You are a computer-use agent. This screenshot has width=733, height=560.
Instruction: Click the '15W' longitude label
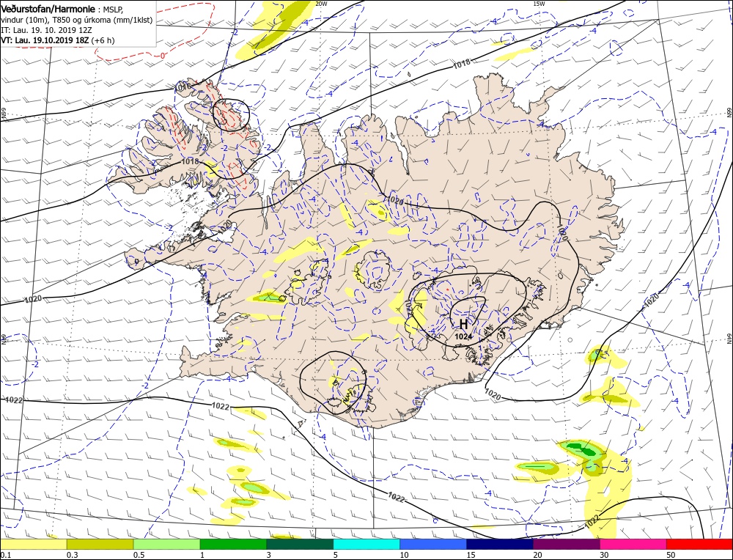pyautogui.click(x=539, y=3)
